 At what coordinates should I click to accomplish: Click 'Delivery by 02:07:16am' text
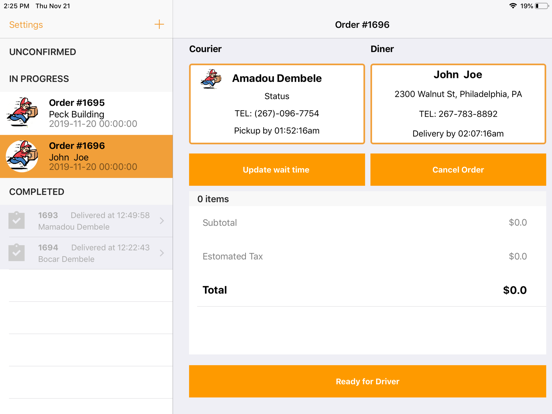458,133
